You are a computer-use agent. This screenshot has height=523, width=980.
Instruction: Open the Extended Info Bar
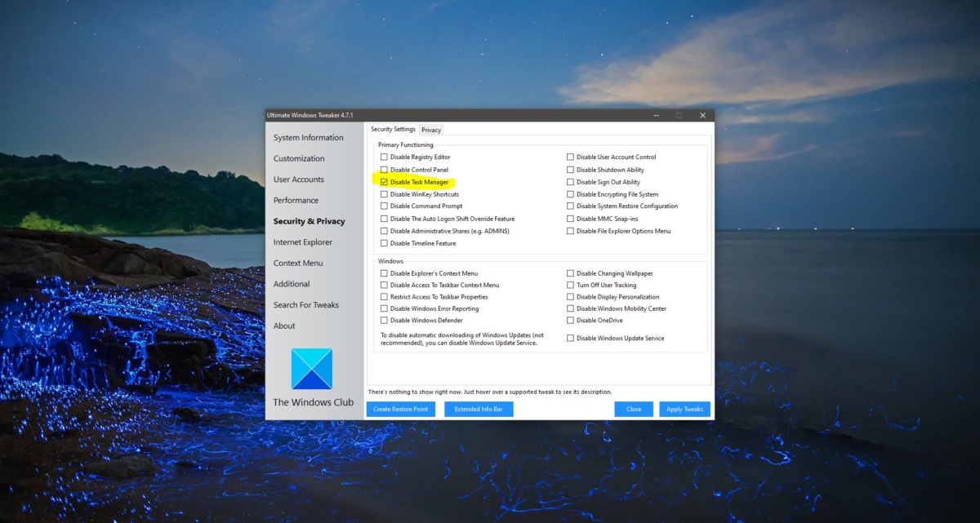[x=479, y=409]
